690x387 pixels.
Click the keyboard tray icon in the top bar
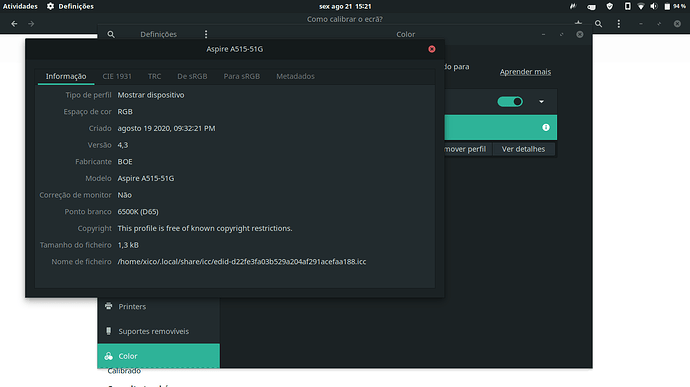click(591, 6)
